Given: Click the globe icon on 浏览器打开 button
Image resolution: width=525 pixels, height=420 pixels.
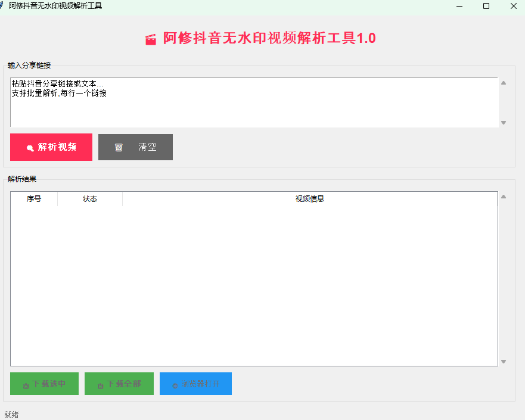Looking at the screenshot, I should 175,384.
